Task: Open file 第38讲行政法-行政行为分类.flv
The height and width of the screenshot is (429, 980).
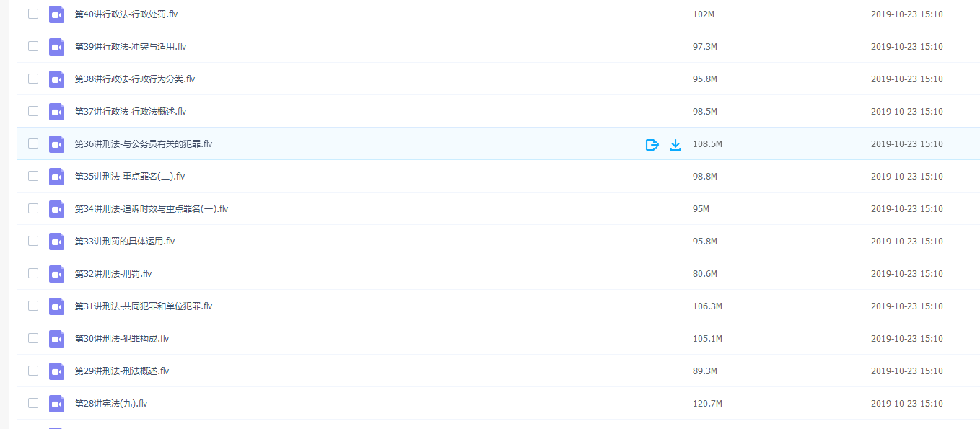Action: point(135,79)
